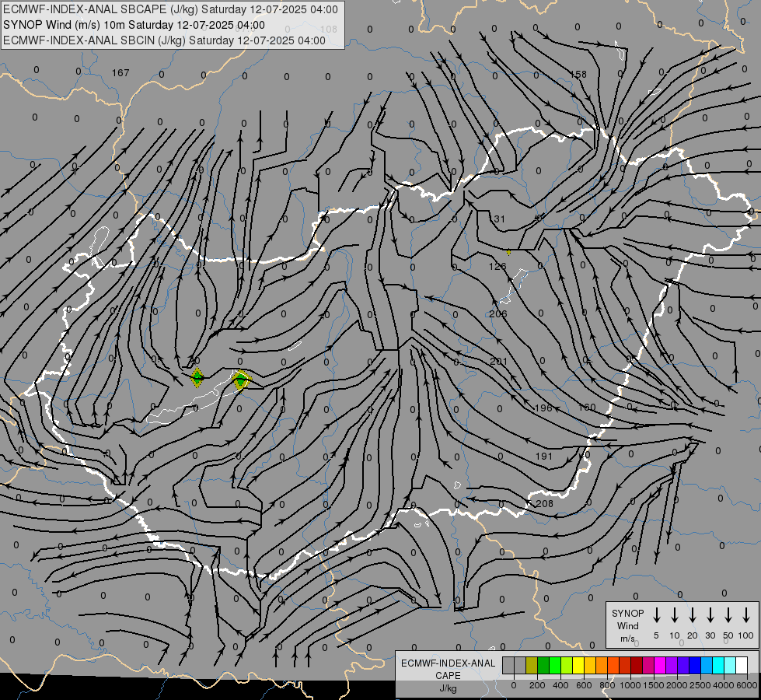Click the 400 tick label on CAPE scale
Image resolution: width=761 pixels, height=700 pixels.
(560, 685)
